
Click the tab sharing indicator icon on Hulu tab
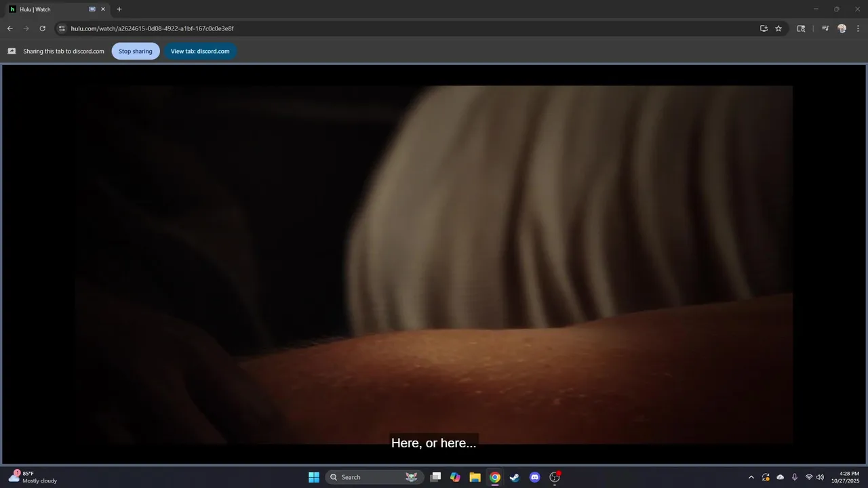tap(92, 9)
